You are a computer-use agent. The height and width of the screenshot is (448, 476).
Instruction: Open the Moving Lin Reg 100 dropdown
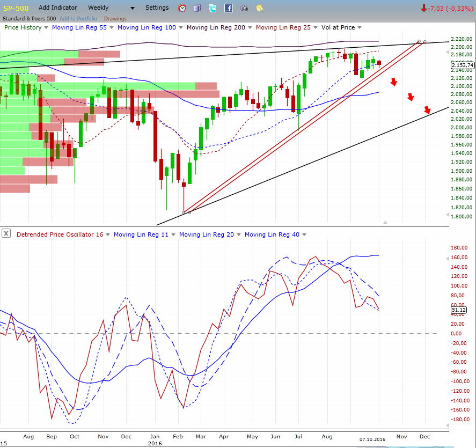pos(180,27)
